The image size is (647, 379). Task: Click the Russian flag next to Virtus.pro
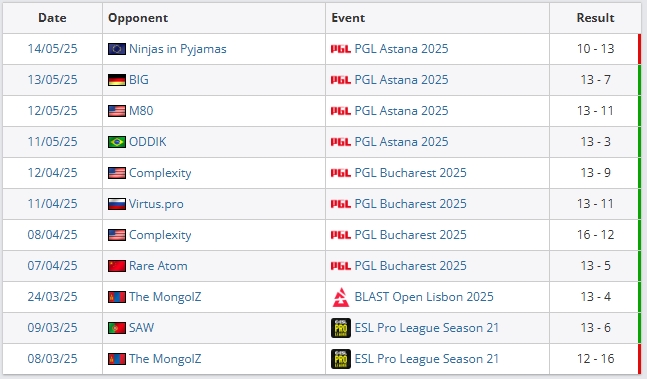click(x=117, y=204)
